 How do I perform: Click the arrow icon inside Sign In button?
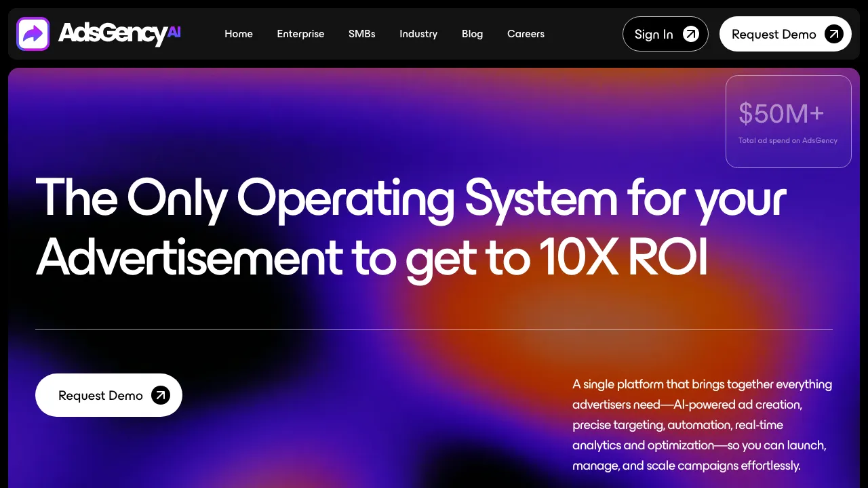click(x=690, y=33)
